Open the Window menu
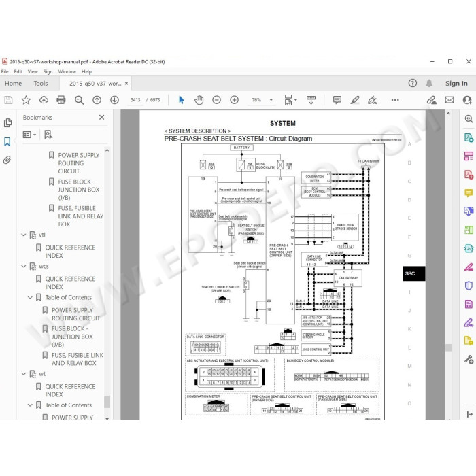Viewport: 476px width, 476px height. (x=67, y=71)
